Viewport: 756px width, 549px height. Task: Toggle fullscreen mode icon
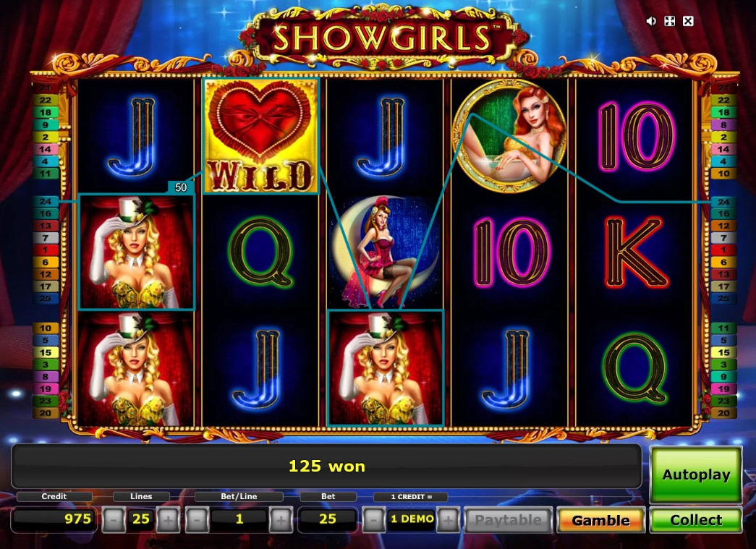pos(670,21)
